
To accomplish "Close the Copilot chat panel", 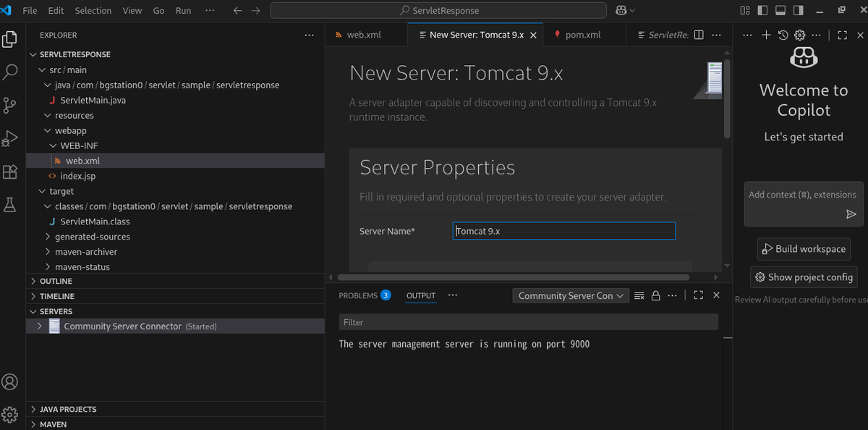I will click(x=861, y=35).
